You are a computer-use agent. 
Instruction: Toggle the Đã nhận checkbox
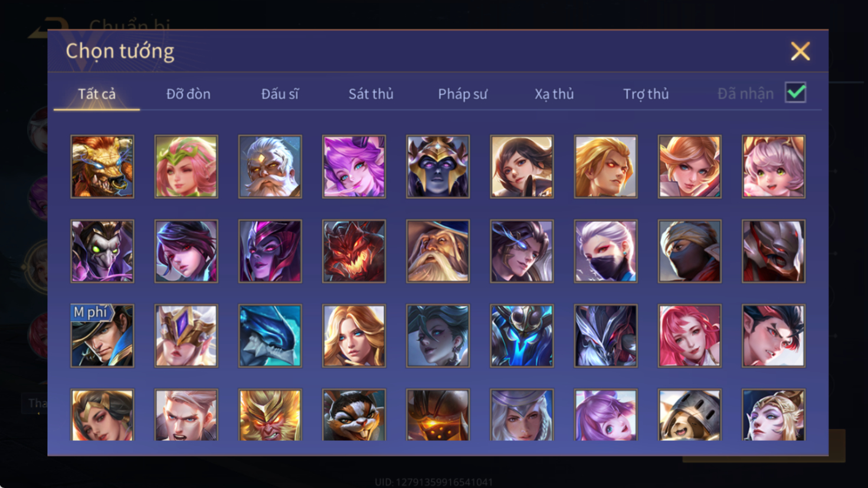[x=795, y=93]
